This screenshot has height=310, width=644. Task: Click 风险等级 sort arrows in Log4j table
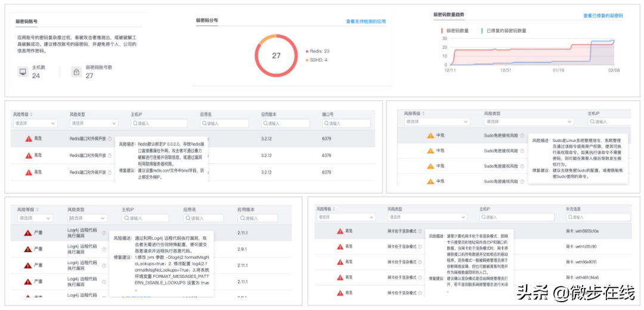coord(38,210)
